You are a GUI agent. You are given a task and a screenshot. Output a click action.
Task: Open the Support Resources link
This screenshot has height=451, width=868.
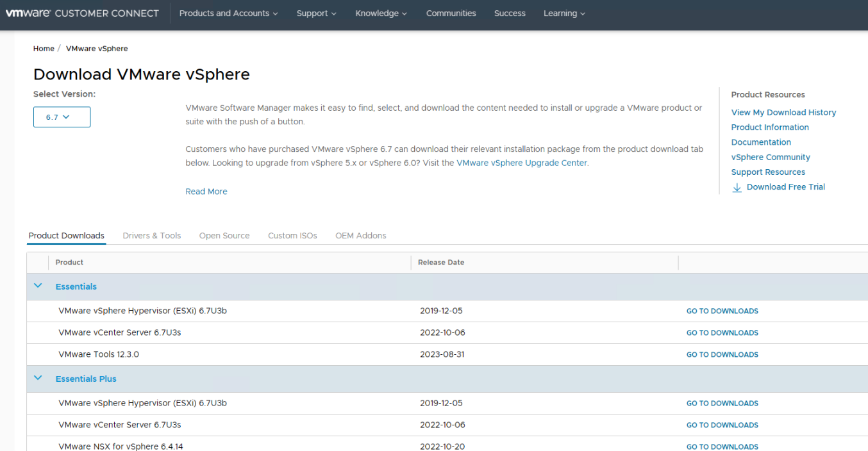[768, 172]
